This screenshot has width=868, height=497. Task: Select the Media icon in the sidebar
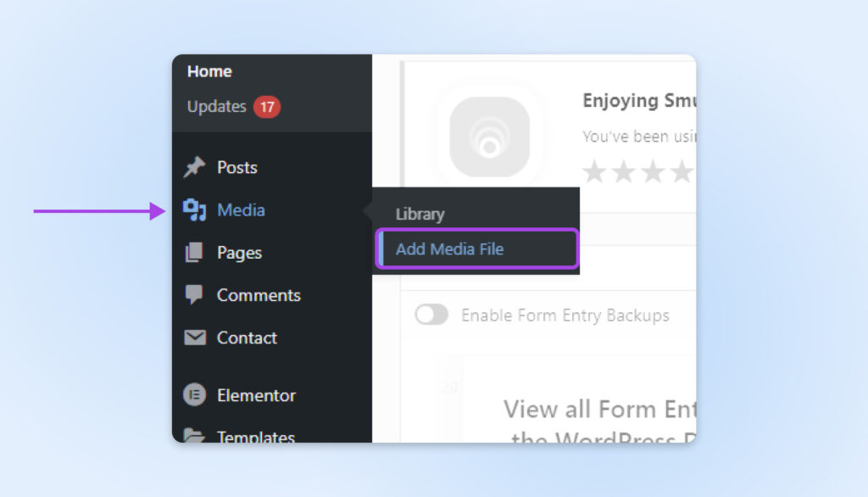coord(193,209)
